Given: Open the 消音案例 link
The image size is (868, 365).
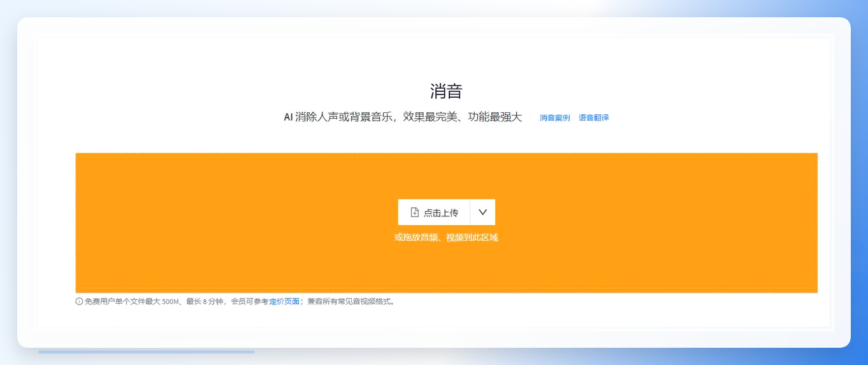Looking at the screenshot, I should [x=554, y=118].
